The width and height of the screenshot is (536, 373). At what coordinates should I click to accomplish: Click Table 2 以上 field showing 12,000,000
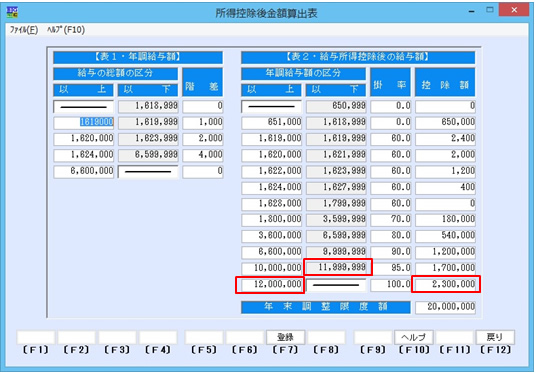pyautogui.click(x=271, y=284)
